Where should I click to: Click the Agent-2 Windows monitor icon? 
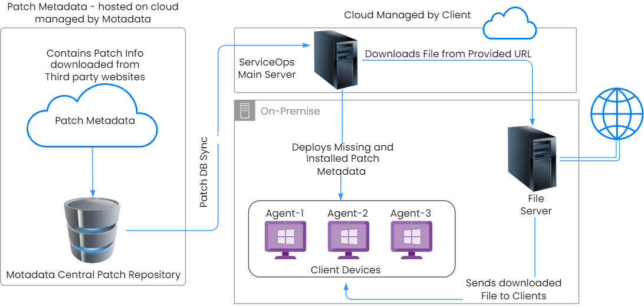pyautogui.click(x=349, y=240)
